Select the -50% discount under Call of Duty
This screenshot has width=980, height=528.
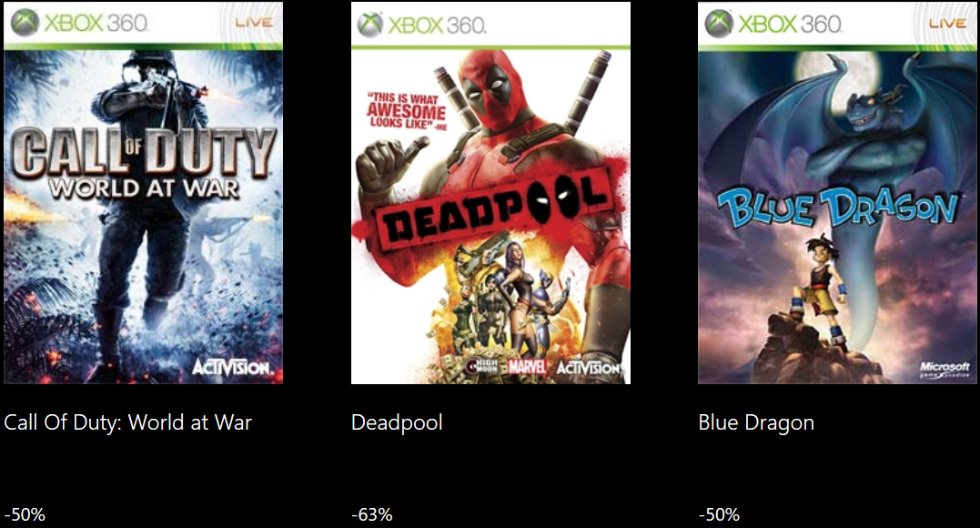(x=25, y=515)
